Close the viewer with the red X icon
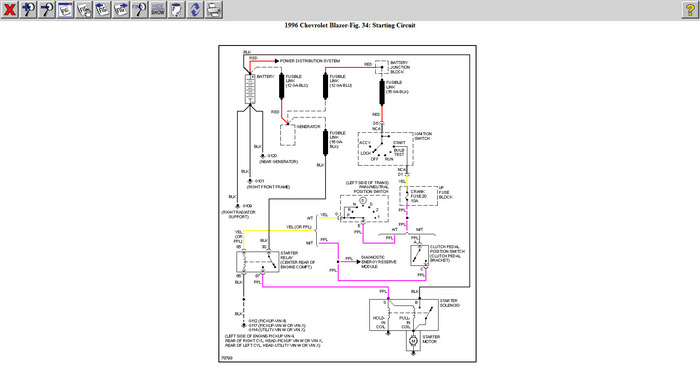This screenshot has height=386, width=700. coord(9,9)
